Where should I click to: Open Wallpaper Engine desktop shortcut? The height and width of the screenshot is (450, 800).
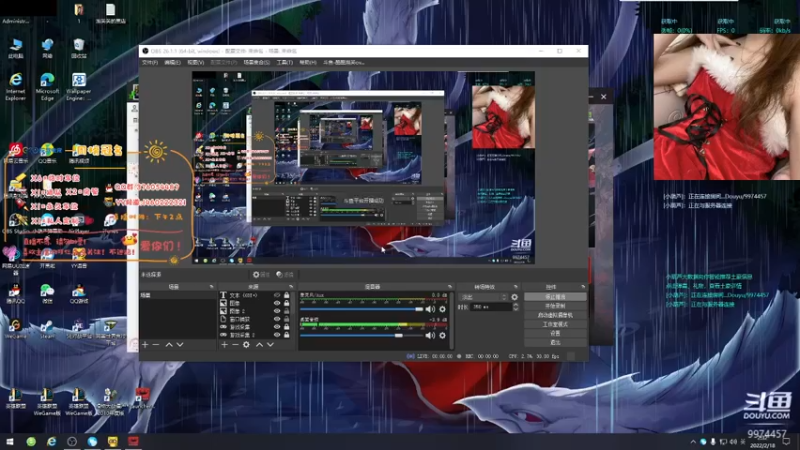(x=79, y=86)
